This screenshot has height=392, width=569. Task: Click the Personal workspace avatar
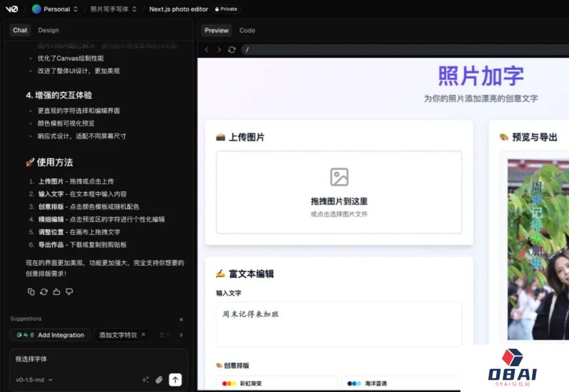coord(36,9)
